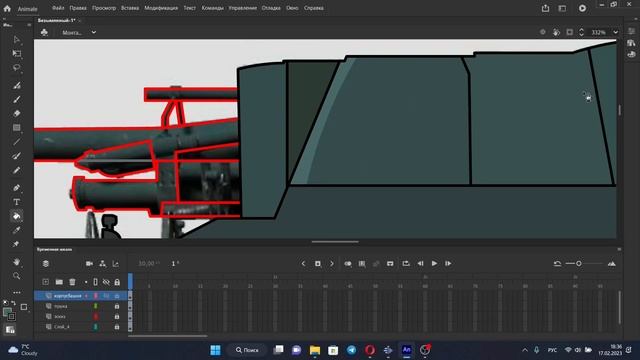The width and height of the screenshot is (640, 360).
Task: Toggle lock for all layers
Action: (117, 282)
